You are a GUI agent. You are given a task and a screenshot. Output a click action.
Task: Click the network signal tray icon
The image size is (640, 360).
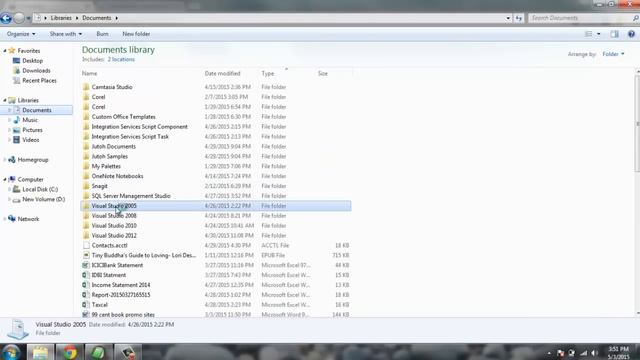[584, 353]
